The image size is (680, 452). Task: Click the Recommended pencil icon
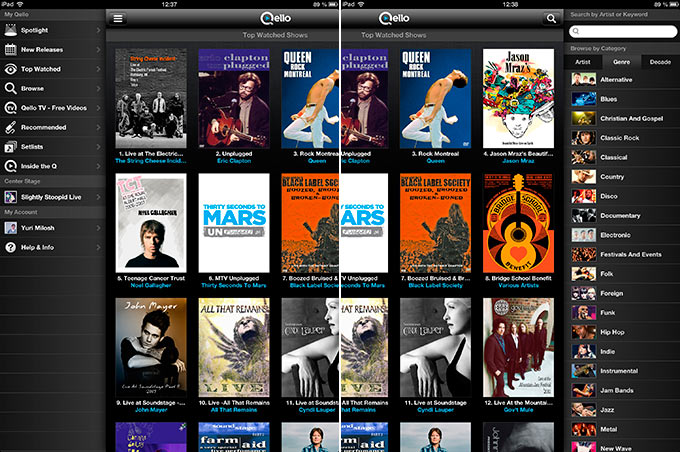[10, 127]
